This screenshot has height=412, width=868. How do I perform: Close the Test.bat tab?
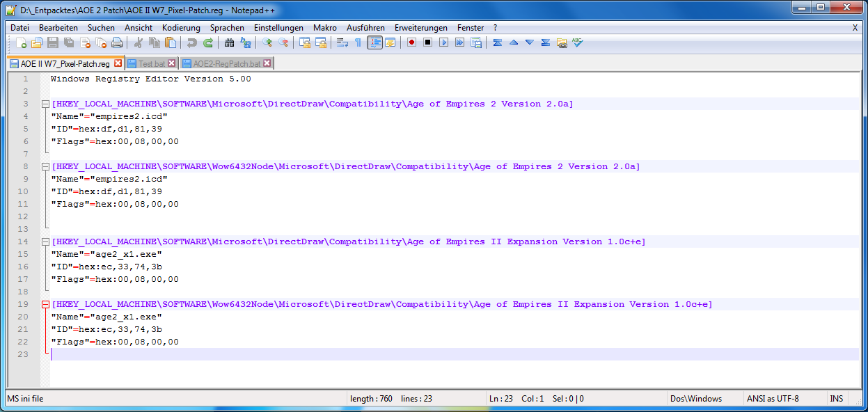click(x=172, y=63)
